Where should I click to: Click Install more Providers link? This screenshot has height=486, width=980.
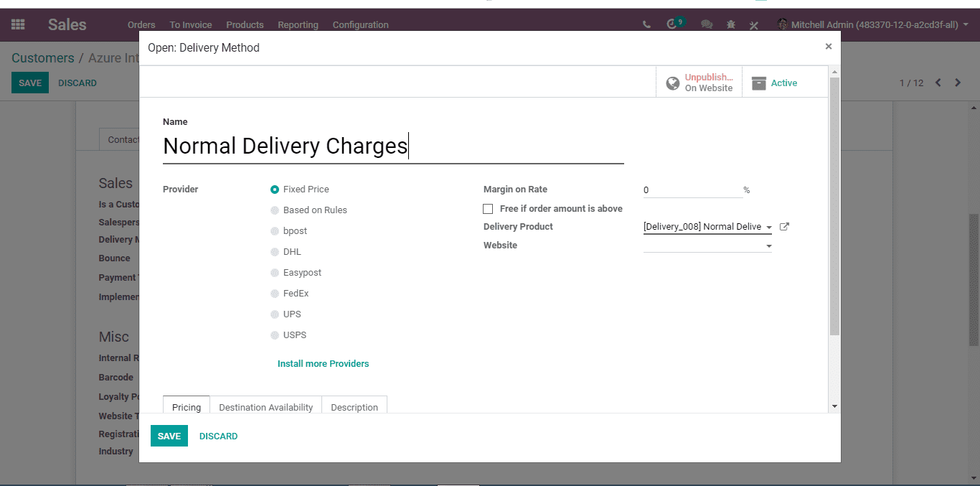[323, 364]
